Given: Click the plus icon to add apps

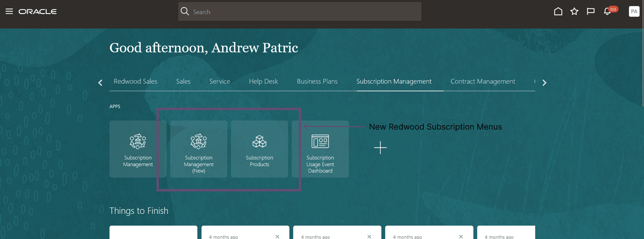Looking at the screenshot, I should tap(380, 148).
